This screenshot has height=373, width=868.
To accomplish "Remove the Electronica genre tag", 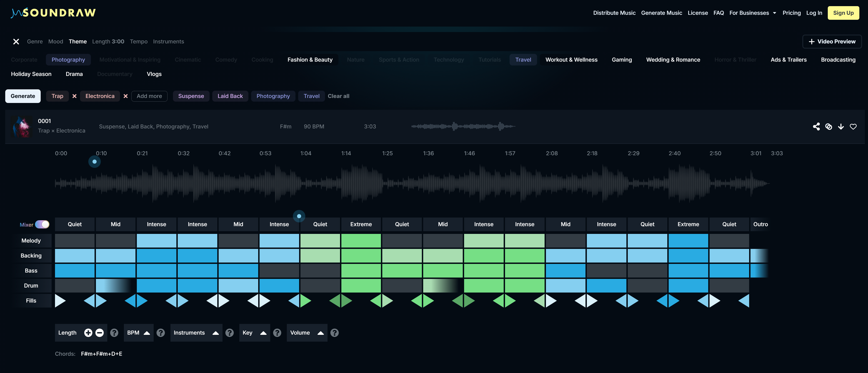I will (x=125, y=96).
